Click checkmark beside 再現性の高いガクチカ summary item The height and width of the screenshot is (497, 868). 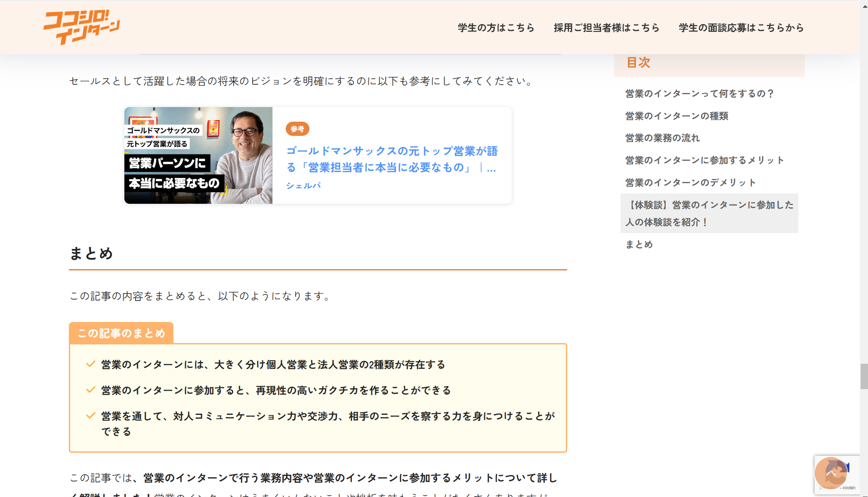[x=90, y=390]
